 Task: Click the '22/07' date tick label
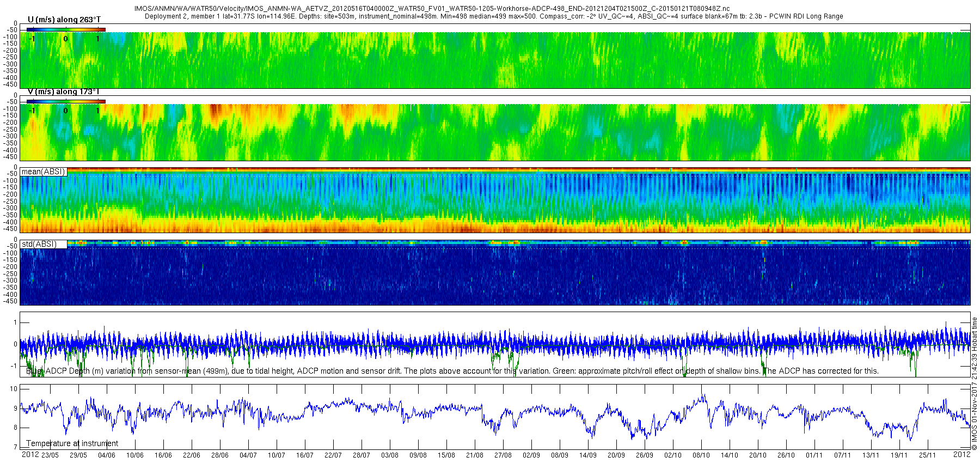pyautogui.click(x=333, y=455)
